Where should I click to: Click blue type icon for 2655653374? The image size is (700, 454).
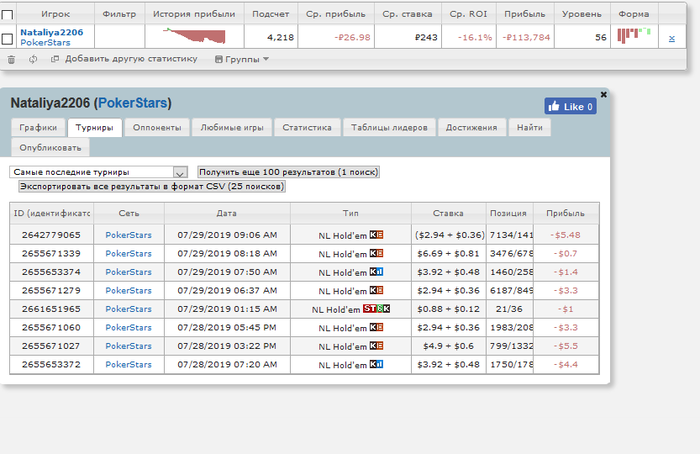[x=376, y=272]
